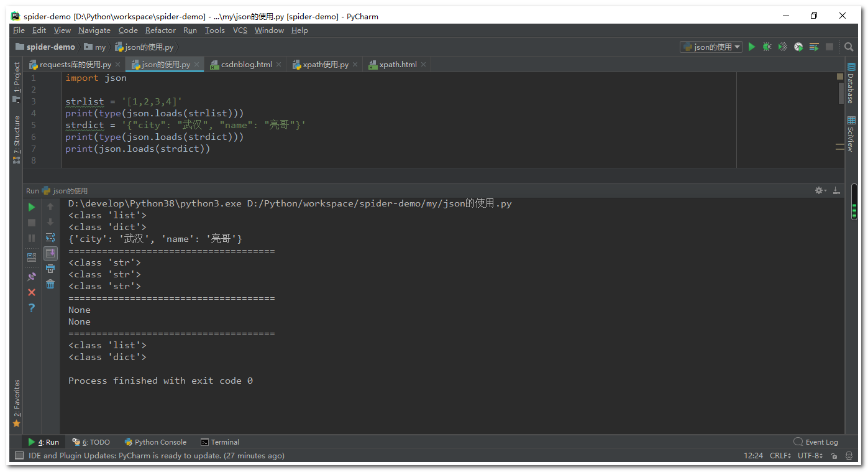The width and height of the screenshot is (868, 472).
Task: Change CRLF line separator in status bar
Action: [780, 456]
